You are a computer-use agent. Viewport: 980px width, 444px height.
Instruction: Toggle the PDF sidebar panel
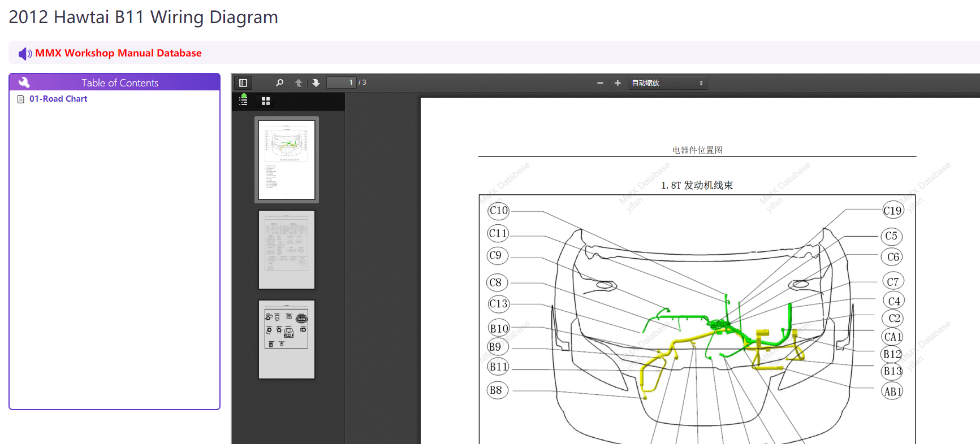pyautogui.click(x=243, y=83)
